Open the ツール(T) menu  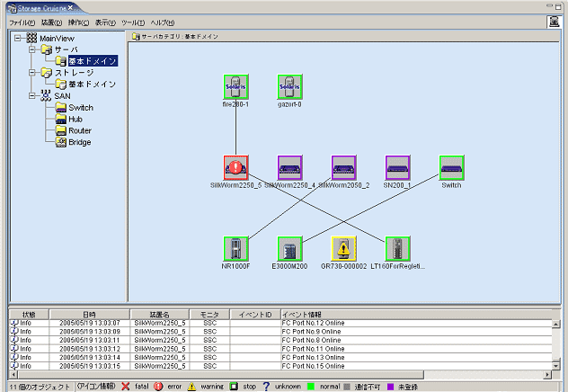tap(133, 22)
